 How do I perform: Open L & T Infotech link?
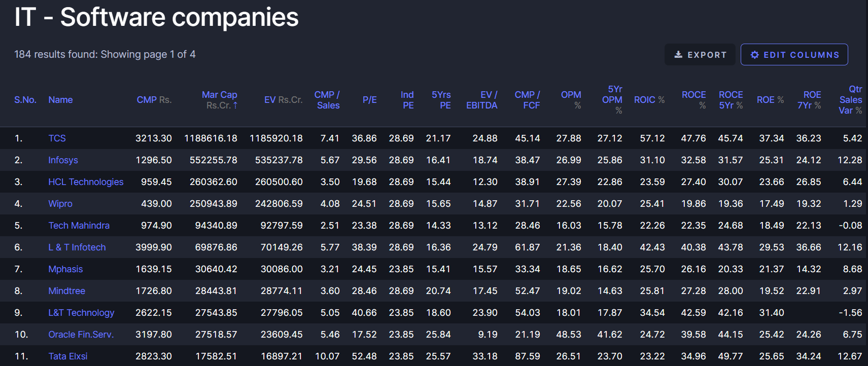pyautogui.click(x=77, y=247)
